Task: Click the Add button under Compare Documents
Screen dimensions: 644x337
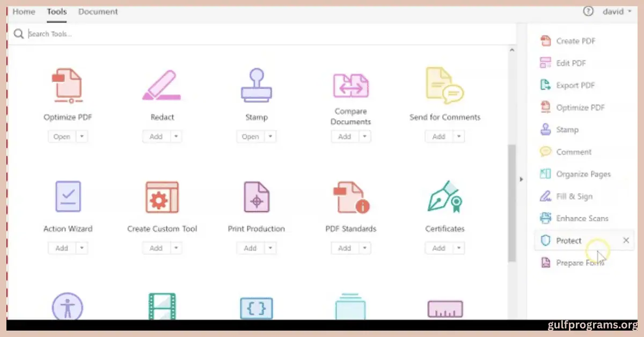Action: click(344, 136)
